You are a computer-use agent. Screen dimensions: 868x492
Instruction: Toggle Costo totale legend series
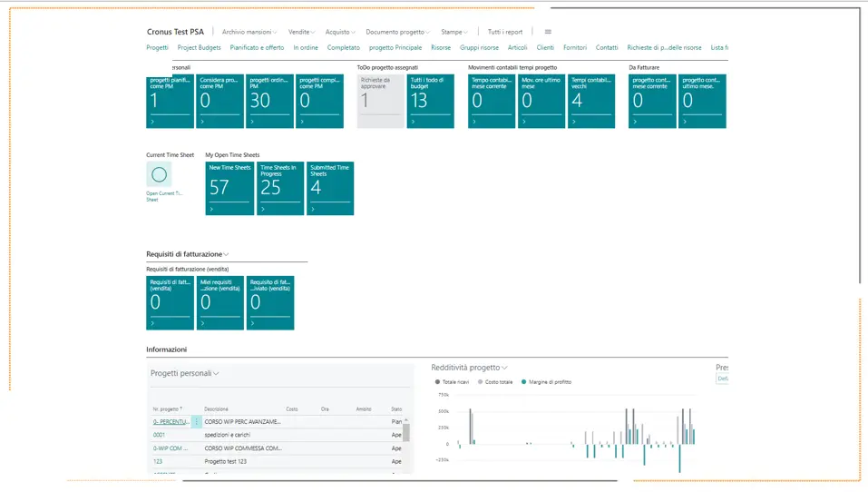pos(495,382)
